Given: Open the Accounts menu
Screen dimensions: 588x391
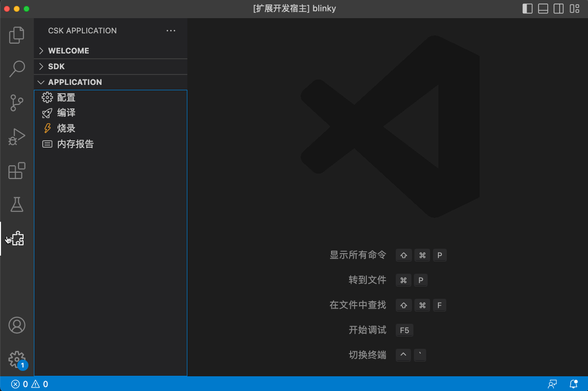Looking at the screenshot, I should pyautogui.click(x=17, y=325).
